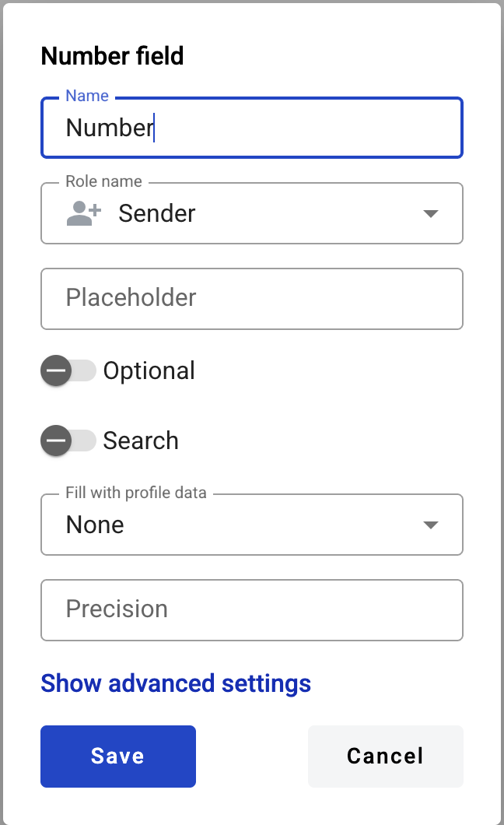The width and height of the screenshot is (504, 825).
Task: Click the person icon beside Sender
Action: (83, 213)
